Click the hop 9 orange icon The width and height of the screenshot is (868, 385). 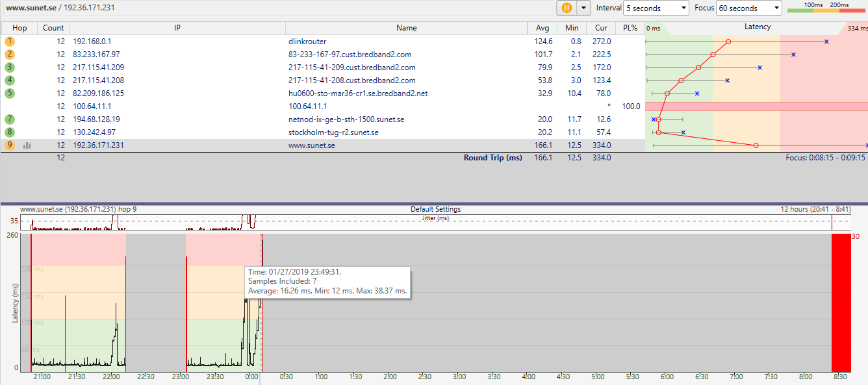pyautogui.click(x=9, y=145)
